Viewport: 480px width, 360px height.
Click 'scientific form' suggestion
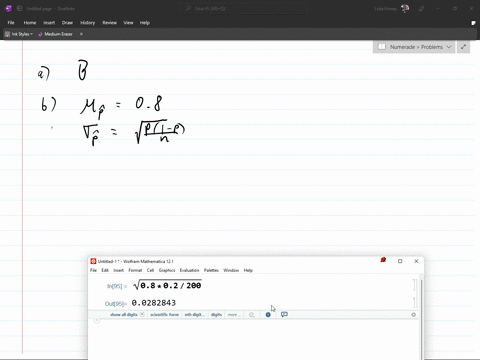[165, 315]
